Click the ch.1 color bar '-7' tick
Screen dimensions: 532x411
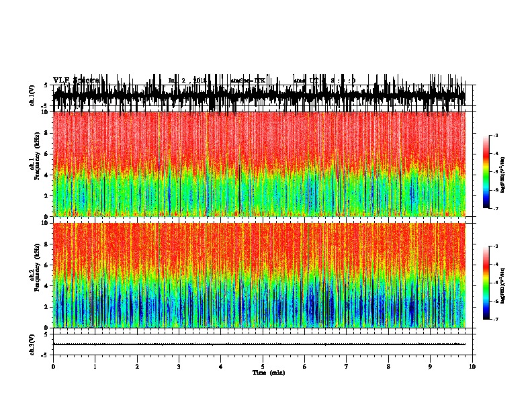(x=495, y=208)
